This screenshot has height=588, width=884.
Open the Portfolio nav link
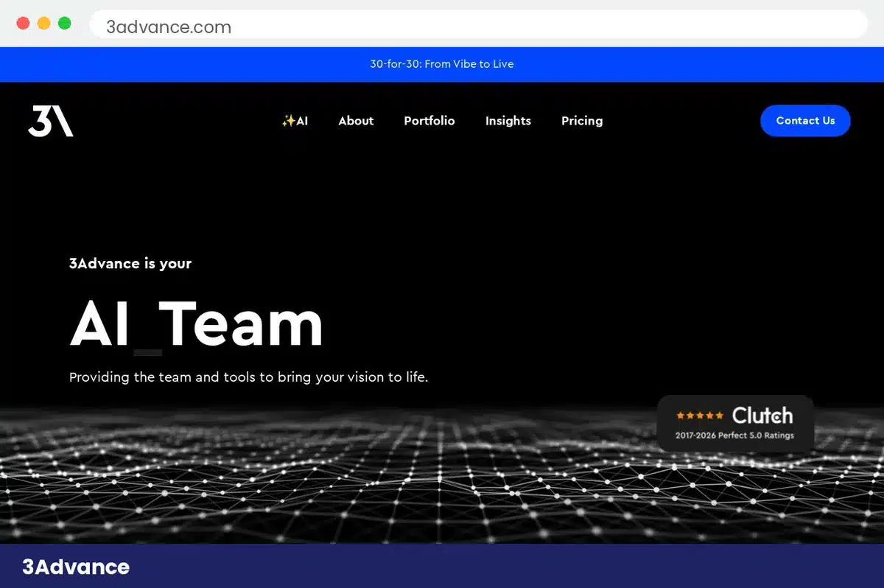coord(429,121)
